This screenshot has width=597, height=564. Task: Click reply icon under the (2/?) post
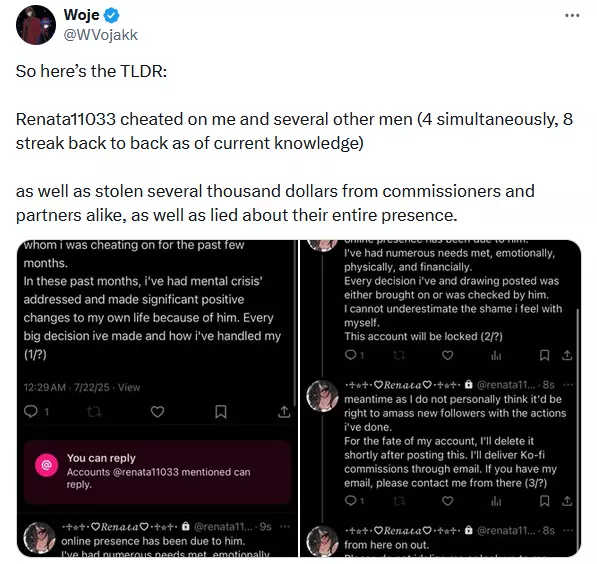click(x=350, y=355)
